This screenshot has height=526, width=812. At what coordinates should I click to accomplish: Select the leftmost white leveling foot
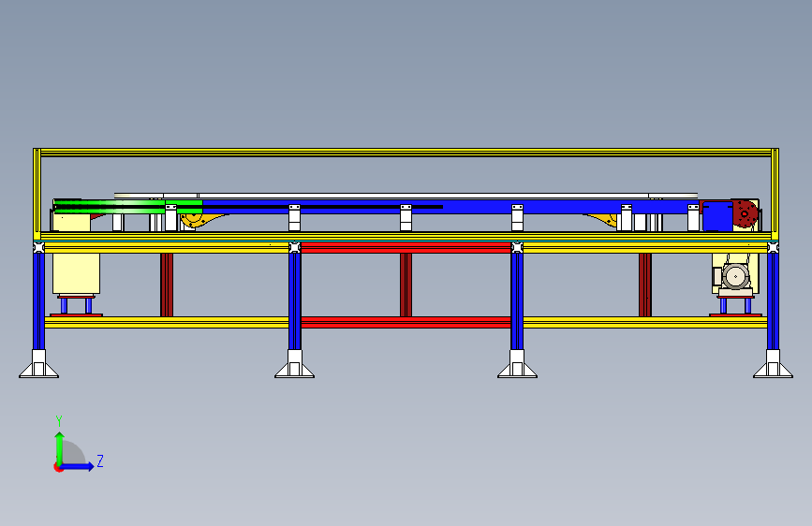(38, 364)
